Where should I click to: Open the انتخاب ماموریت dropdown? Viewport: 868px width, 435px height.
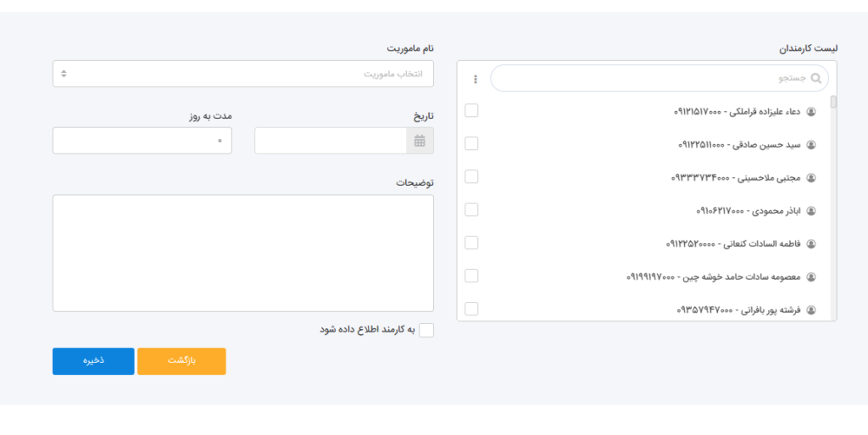(243, 74)
